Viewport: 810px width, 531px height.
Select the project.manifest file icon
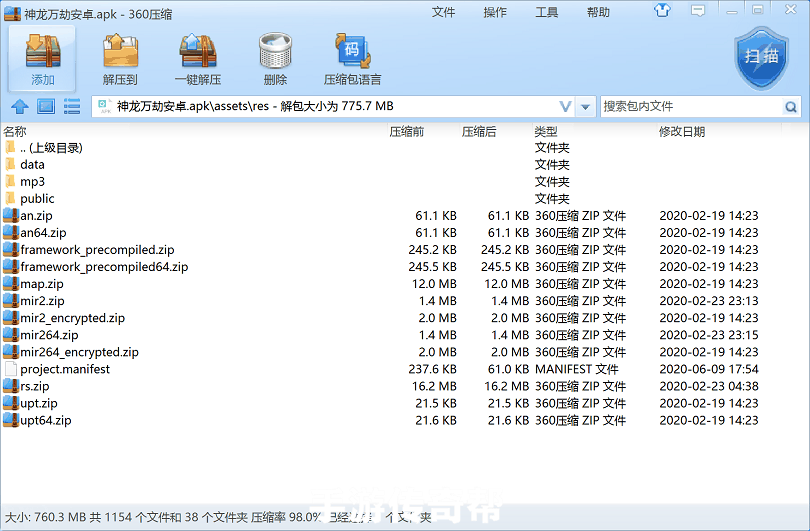point(11,369)
